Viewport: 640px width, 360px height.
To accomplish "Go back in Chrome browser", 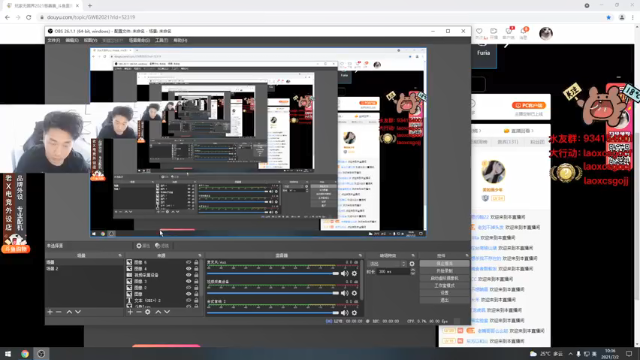I will (7, 18).
